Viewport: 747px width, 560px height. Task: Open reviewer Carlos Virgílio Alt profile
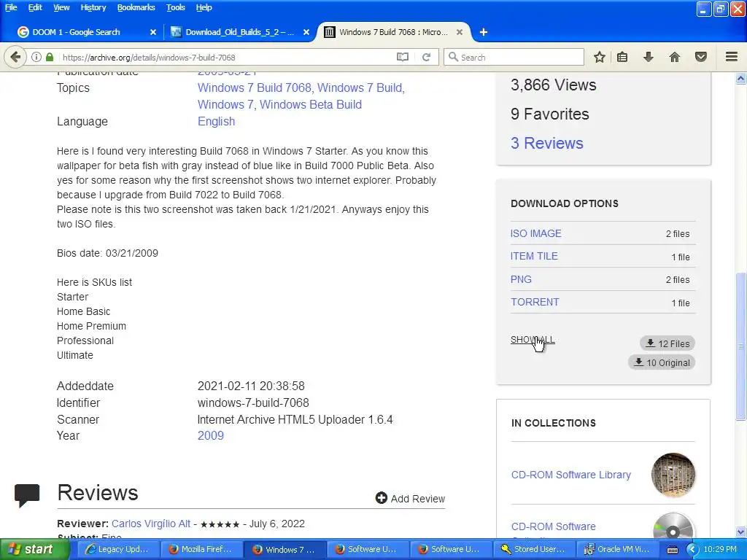[x=151, y=524]
